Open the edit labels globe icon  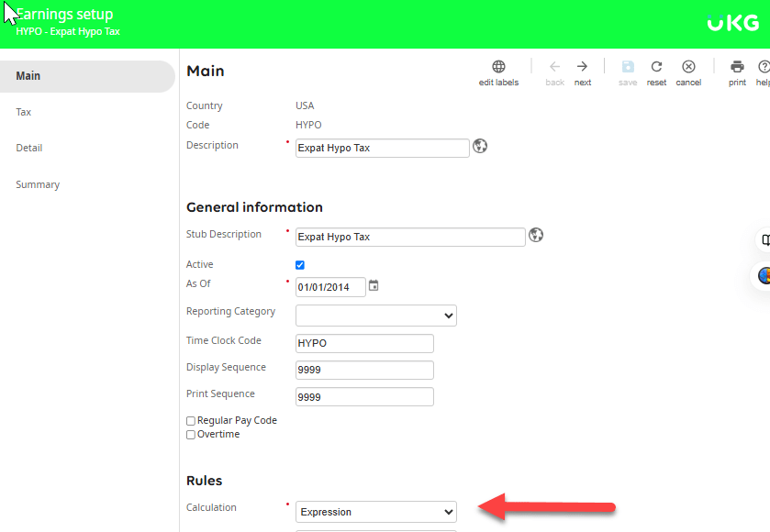[x=498, y=67]
